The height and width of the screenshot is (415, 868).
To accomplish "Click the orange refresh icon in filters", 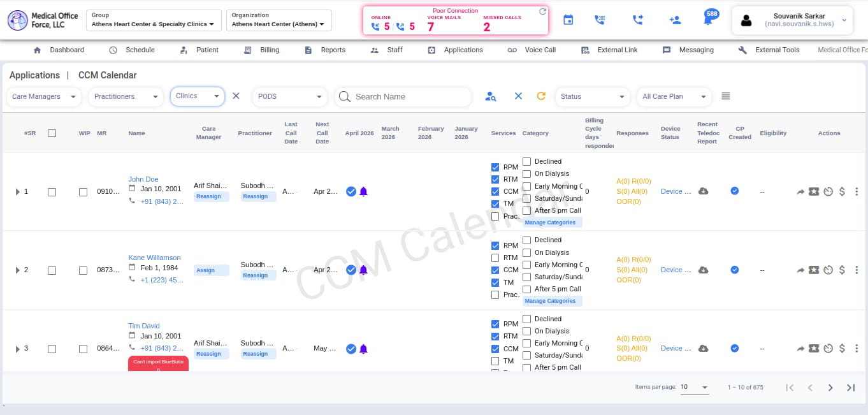I will (x=541, y=96).
